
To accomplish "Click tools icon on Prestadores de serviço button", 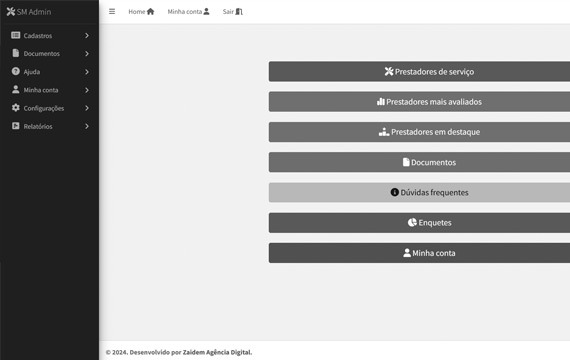I will click(x=389, y=71).
